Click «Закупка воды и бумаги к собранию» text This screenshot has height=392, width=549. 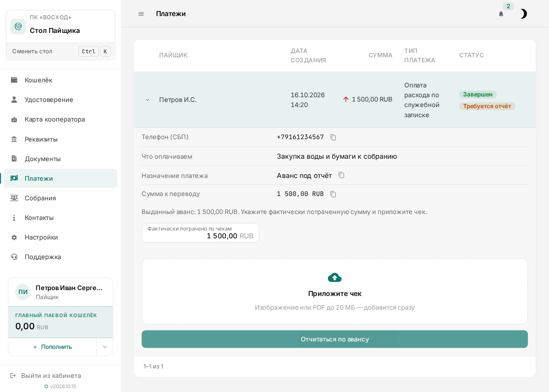coord(337,156)
